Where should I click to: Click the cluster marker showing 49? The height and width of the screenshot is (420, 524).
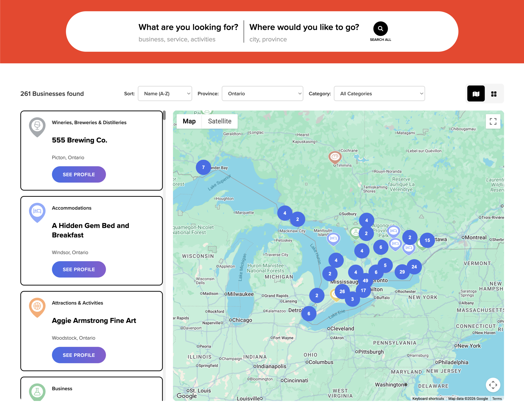(365, 280)
